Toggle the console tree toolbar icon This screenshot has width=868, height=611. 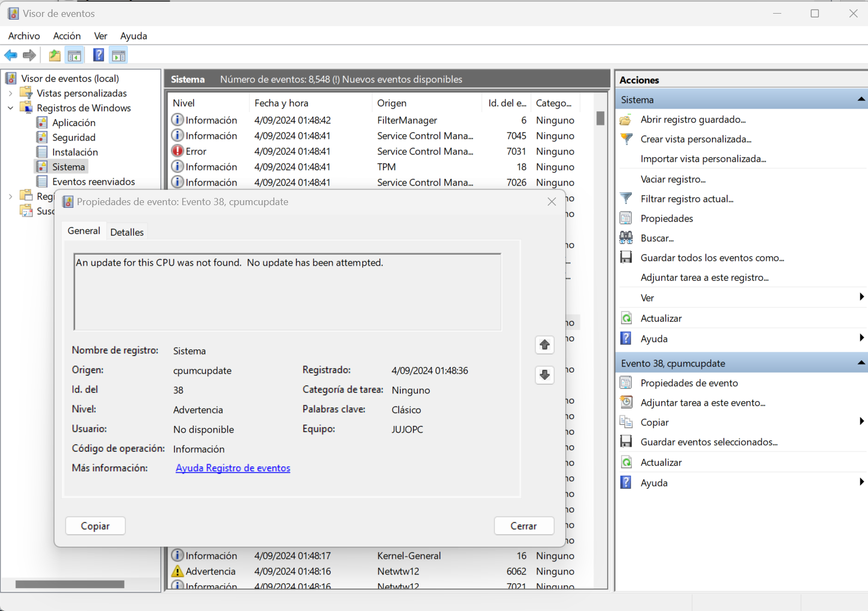75,55
